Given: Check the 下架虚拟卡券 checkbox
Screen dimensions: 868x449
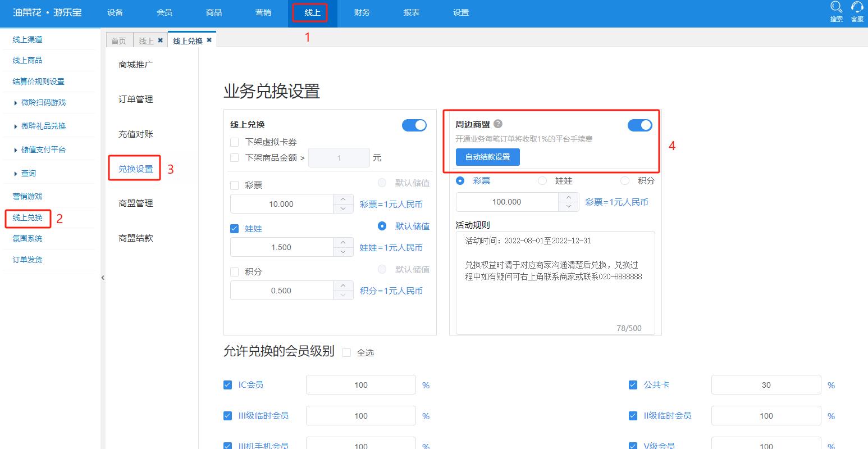Looking at the screenshot, I should [x=235, y=142].
